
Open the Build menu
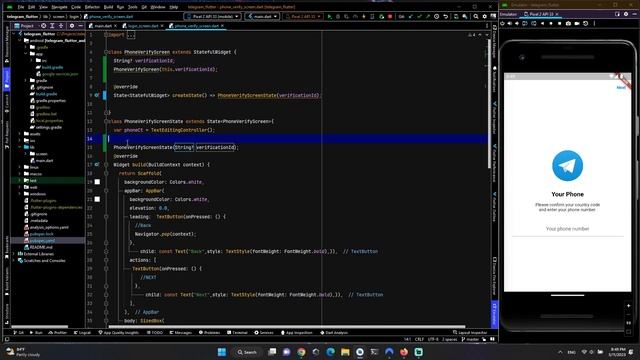pyautogui.click(x=108, y=7)
